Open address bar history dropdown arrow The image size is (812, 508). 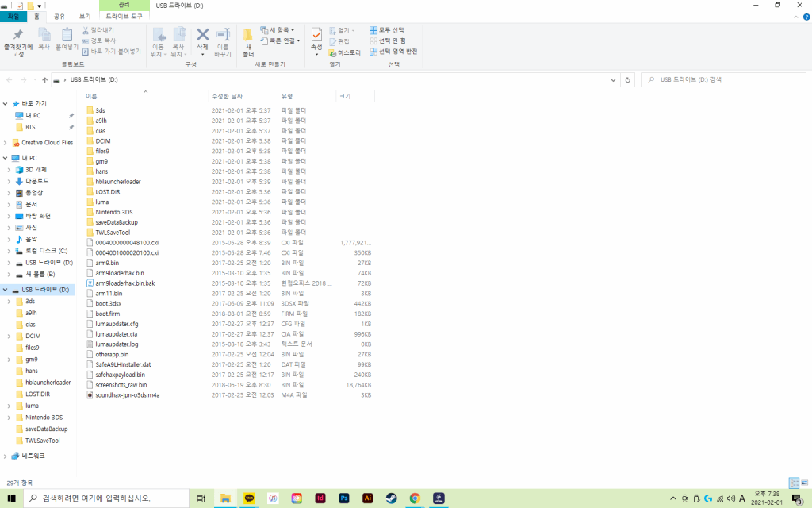coord(613,80)
